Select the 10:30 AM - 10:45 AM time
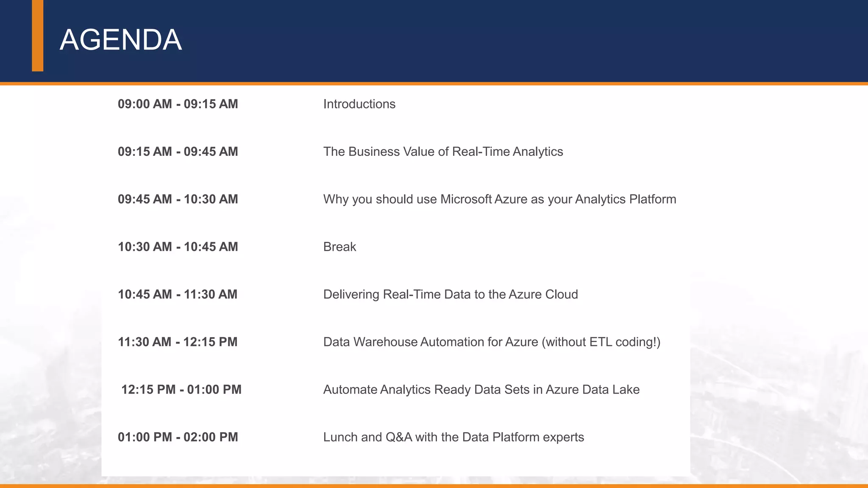The height and width of the screenshot is (488, 868). pyautogui.click(x=178, y=247)
